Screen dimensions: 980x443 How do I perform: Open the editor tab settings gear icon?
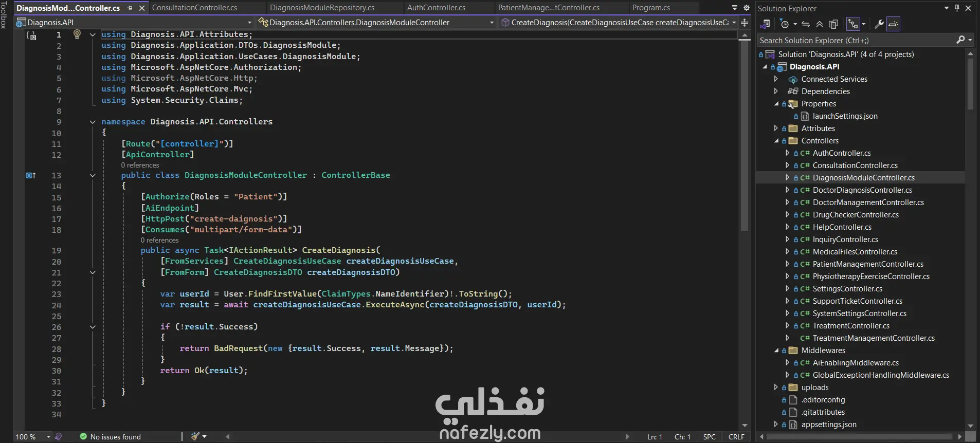point(747,8)
